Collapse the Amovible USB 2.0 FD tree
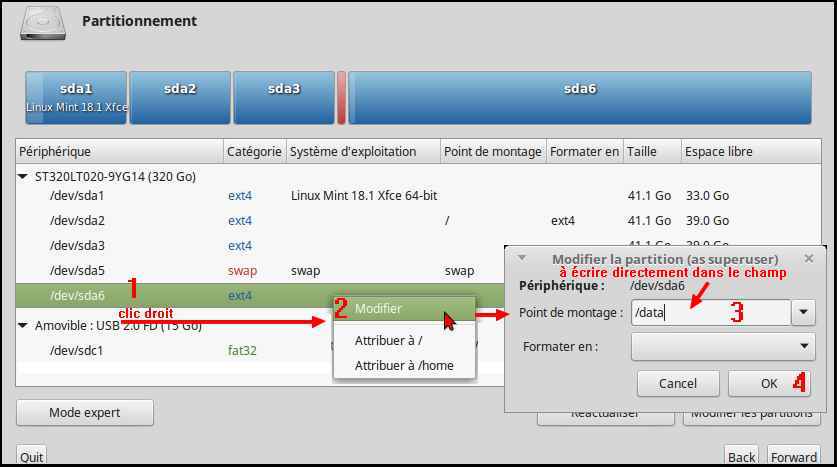 pyautogui.click(x=24, y=326)
